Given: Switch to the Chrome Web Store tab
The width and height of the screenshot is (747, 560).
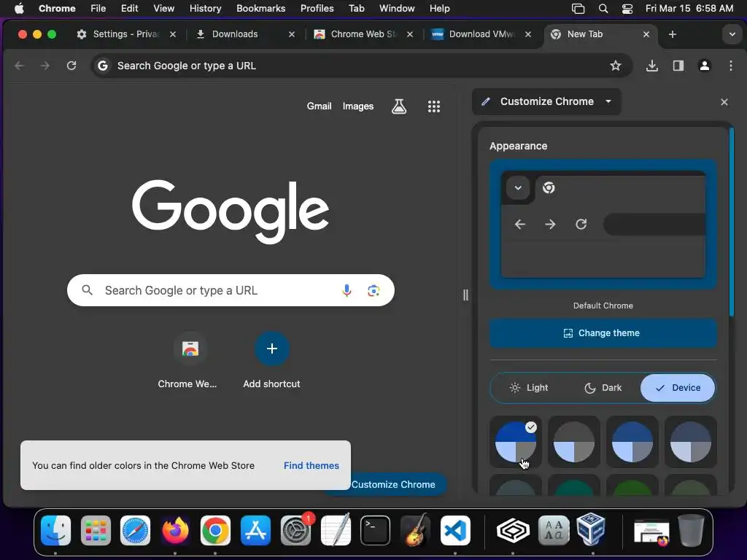Looking at the screenshot, I should (363, 34).
